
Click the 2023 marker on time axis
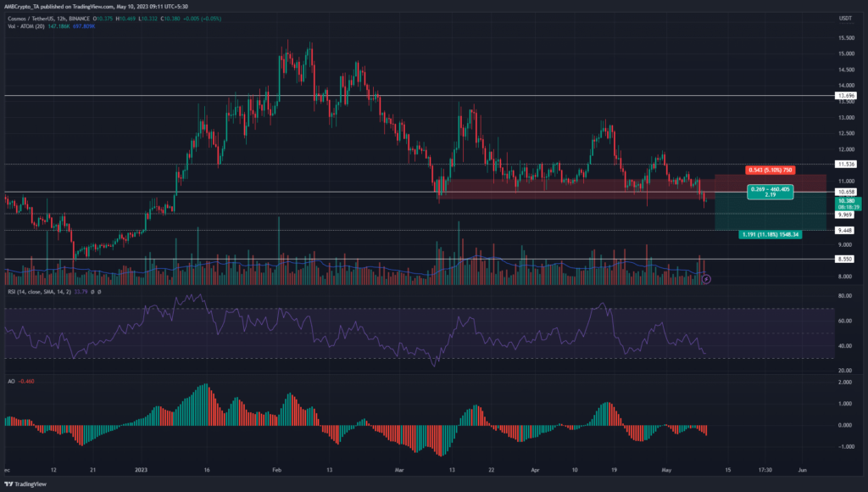point(141,467)
